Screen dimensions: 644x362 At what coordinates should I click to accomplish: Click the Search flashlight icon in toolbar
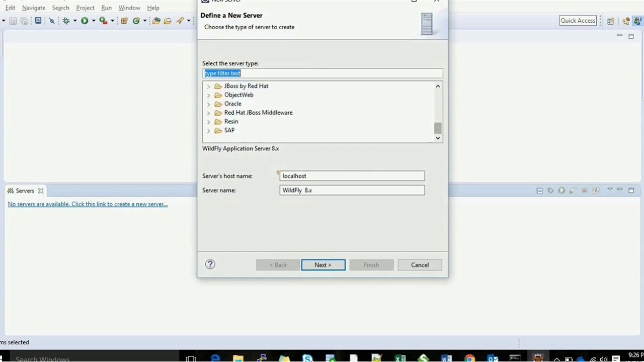click(x=180, y=21)
